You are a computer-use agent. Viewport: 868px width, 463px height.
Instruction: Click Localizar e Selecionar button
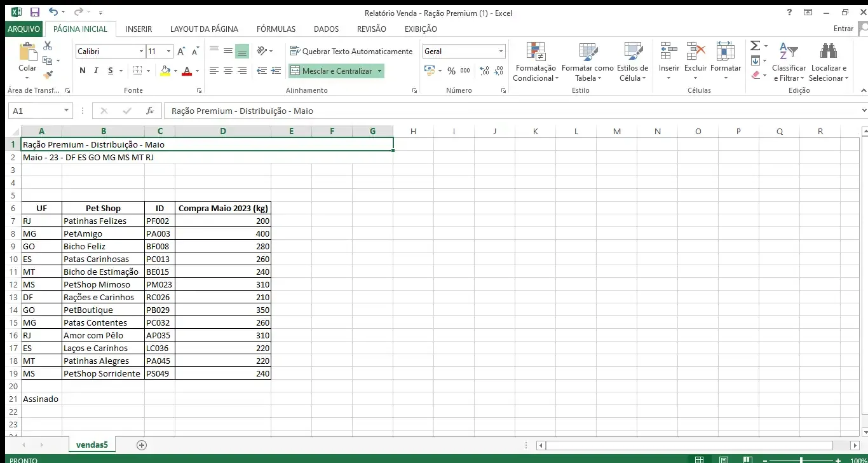[x=829, y=62]
